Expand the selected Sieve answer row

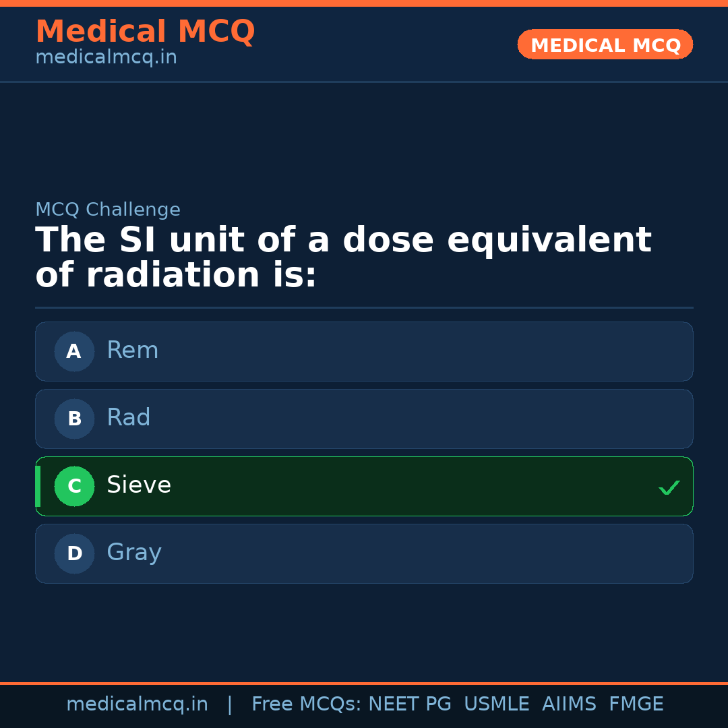point(364,486)
